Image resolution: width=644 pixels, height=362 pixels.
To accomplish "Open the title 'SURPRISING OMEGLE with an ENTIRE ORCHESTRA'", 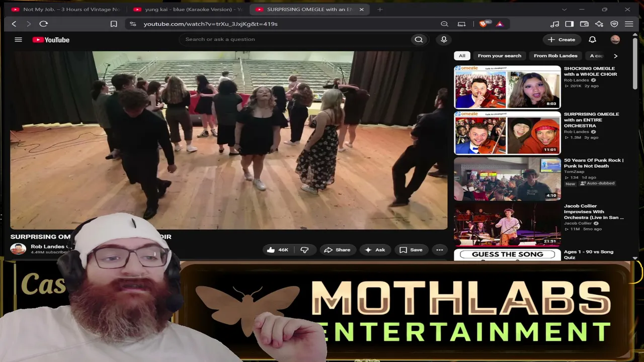I will pyautogui.click(x=592, y=120).
